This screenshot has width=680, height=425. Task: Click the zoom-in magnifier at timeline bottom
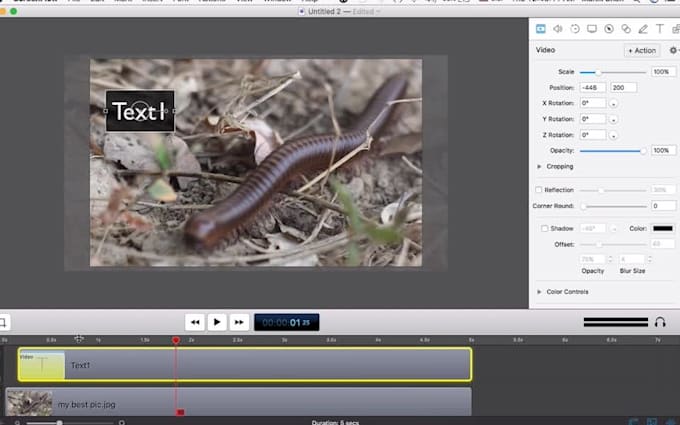pyautogui.click(x=122, y=422)
